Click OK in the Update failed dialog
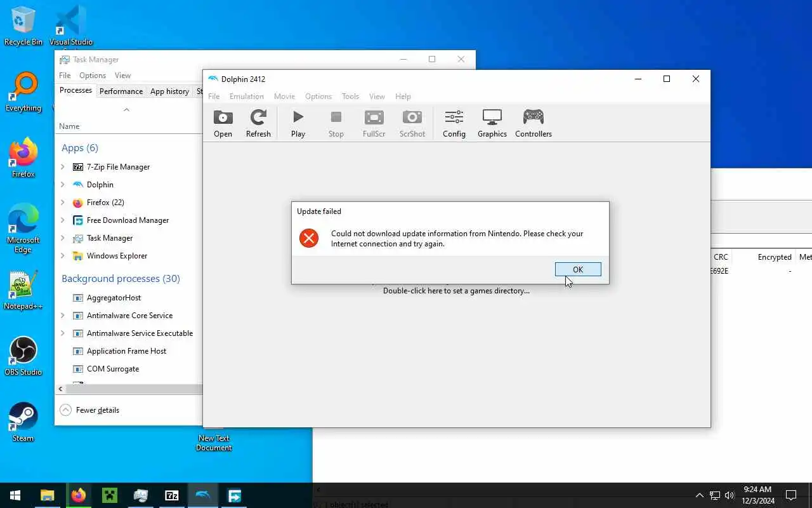The image size is (812, 508). pos(578,269)
